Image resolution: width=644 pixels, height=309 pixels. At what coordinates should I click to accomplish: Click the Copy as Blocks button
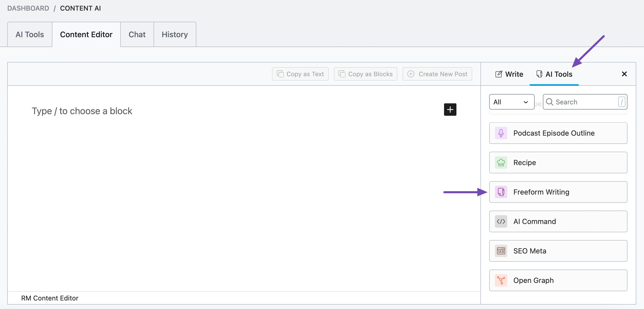pyautogui.click(x=365, y=74)
